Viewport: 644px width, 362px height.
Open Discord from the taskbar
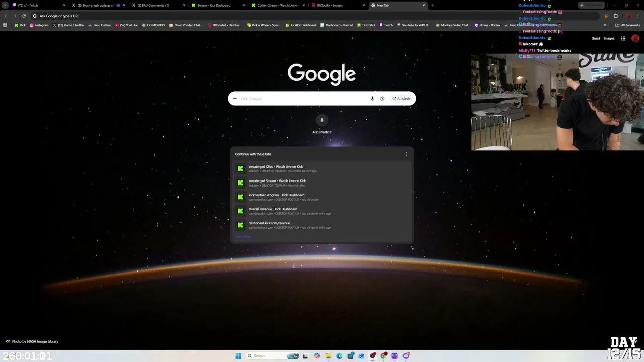click(406, 356)
